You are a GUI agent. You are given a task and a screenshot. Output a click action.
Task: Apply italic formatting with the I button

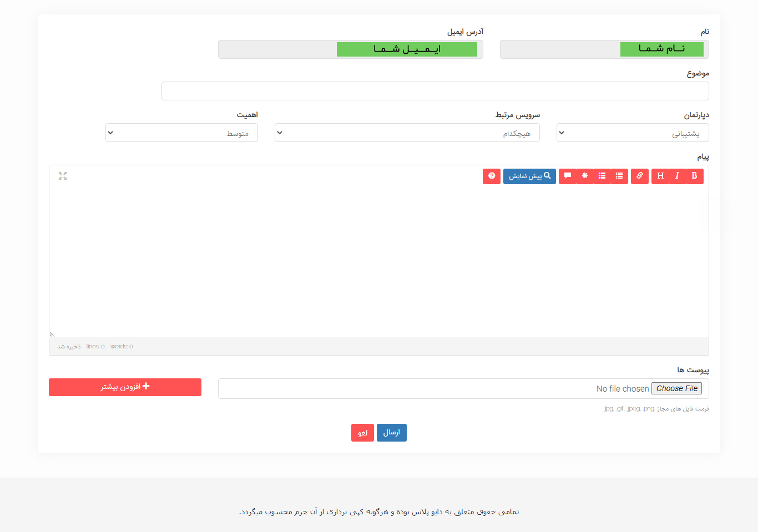click(677, 176)
